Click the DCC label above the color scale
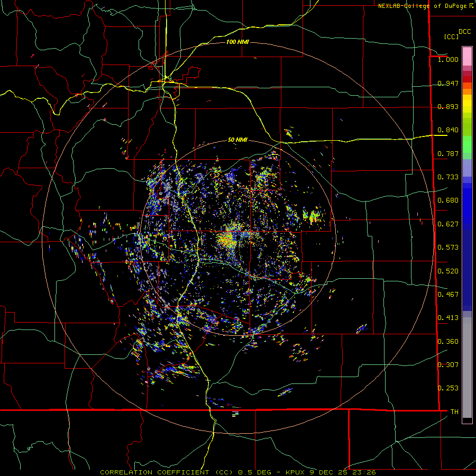This screenshot has width=476, height=476. tap(465, 31)
